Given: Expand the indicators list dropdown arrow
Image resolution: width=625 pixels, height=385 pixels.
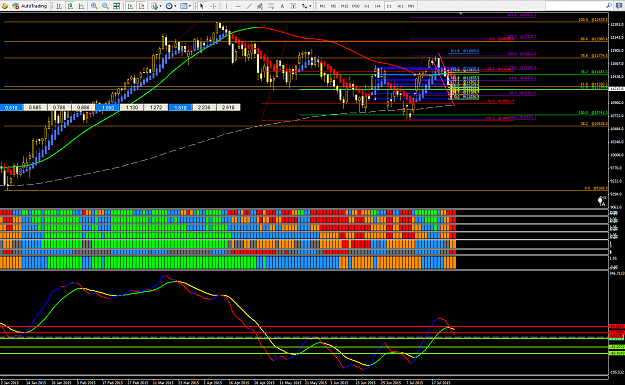Looking at the screenshot, I should pos(161,6).
